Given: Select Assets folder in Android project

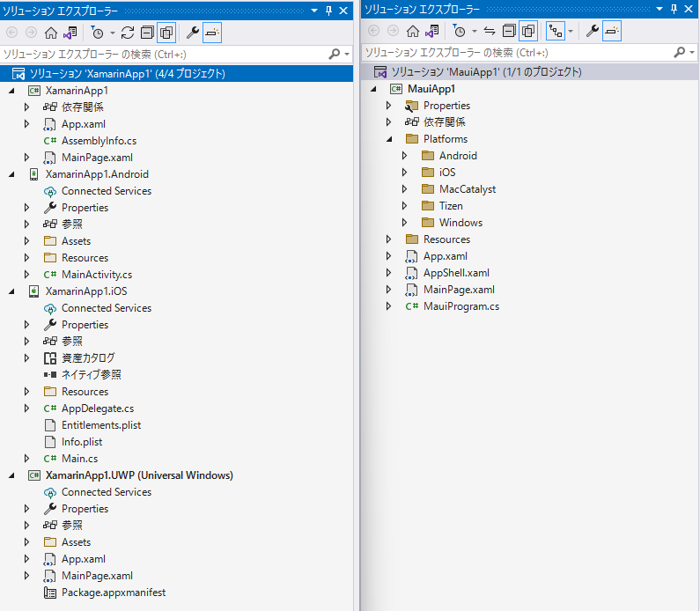Looking at the screenshot, I should tap(76, 241).
